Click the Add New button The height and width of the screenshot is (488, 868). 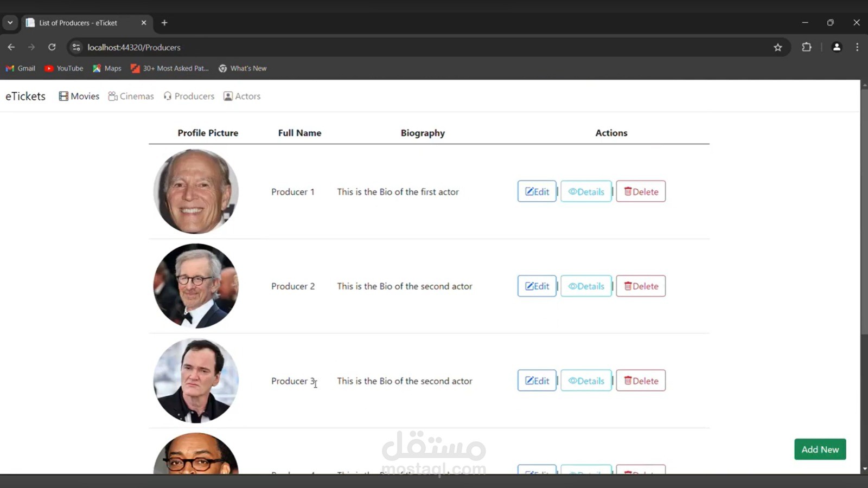820,449
